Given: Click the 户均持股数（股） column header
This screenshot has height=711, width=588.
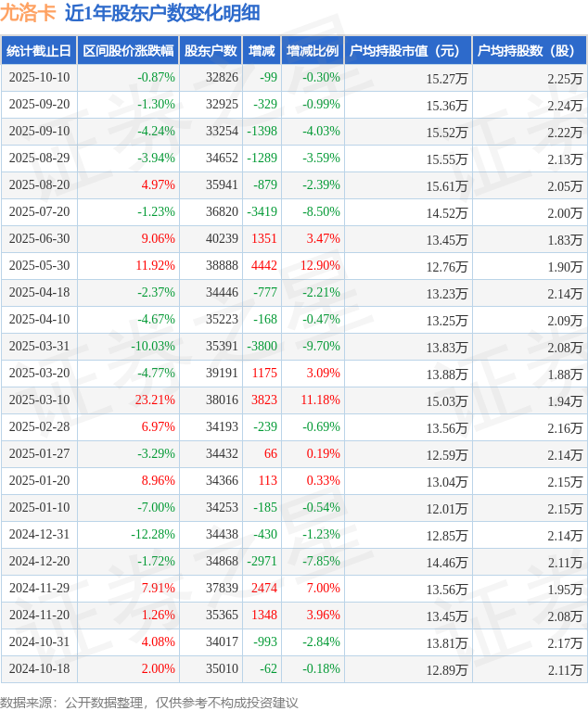Looking at the screenshot, I should coord(530,51).
